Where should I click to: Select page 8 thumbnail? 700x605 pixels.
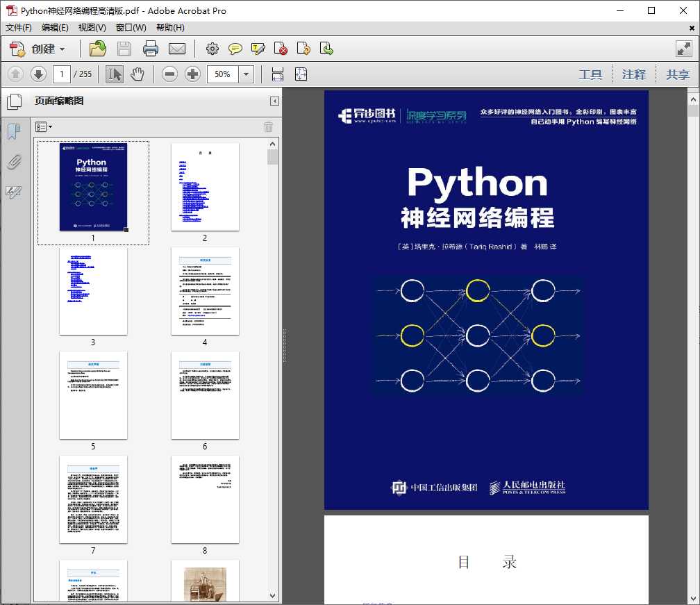coord(205,499)
